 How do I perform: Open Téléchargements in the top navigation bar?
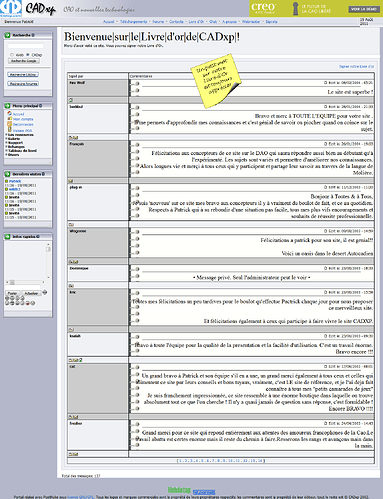pyautogui.click(x=133, y=22)
